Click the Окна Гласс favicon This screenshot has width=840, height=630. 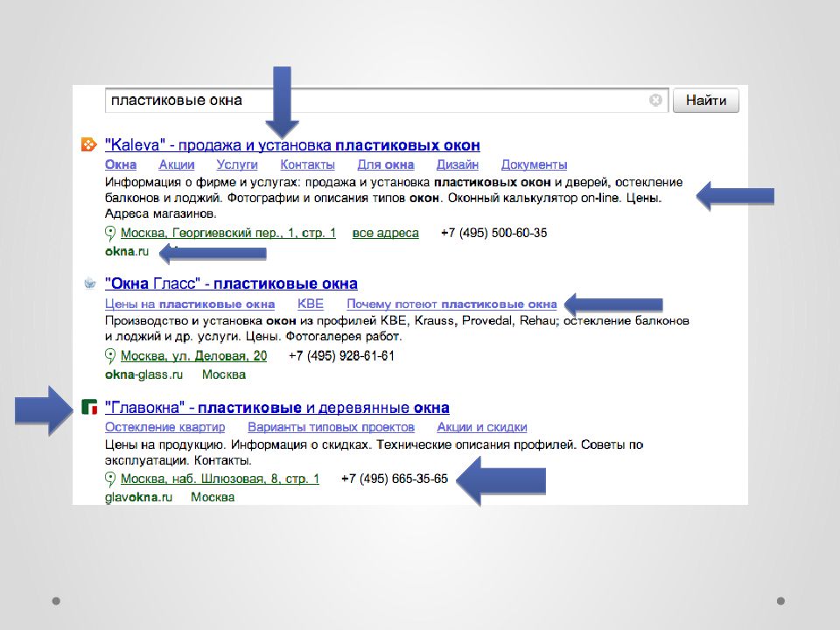[x=90, y=283]
